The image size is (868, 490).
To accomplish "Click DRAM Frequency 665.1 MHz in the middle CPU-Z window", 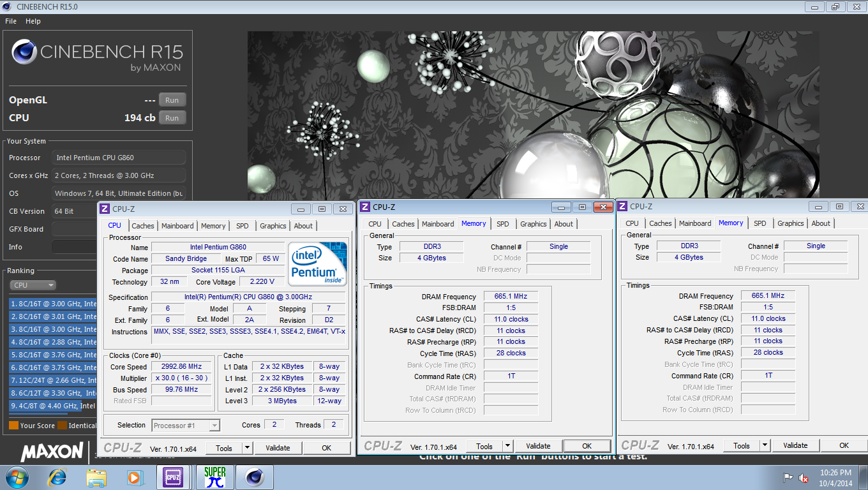I will pos(511,297).
